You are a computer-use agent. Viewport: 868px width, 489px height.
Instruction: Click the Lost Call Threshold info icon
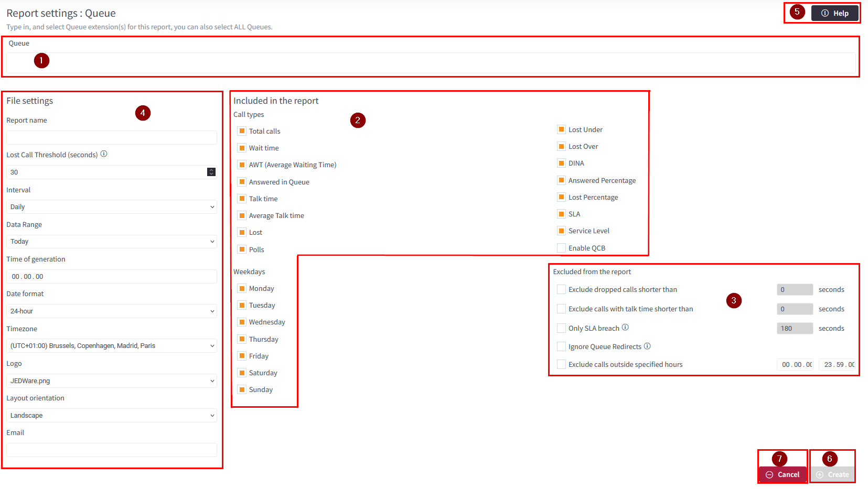(x=104, y=154)
